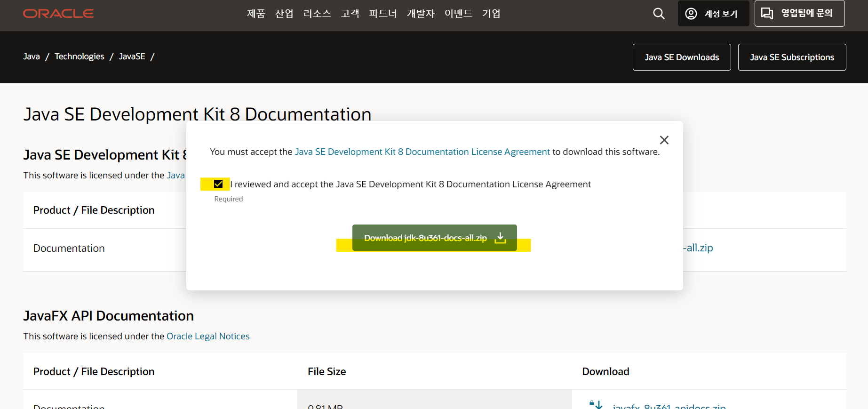The height and width of the screenshot is (409, 868).
Task: Open the search magnifier icon
Action: click(x=659, y=14)
